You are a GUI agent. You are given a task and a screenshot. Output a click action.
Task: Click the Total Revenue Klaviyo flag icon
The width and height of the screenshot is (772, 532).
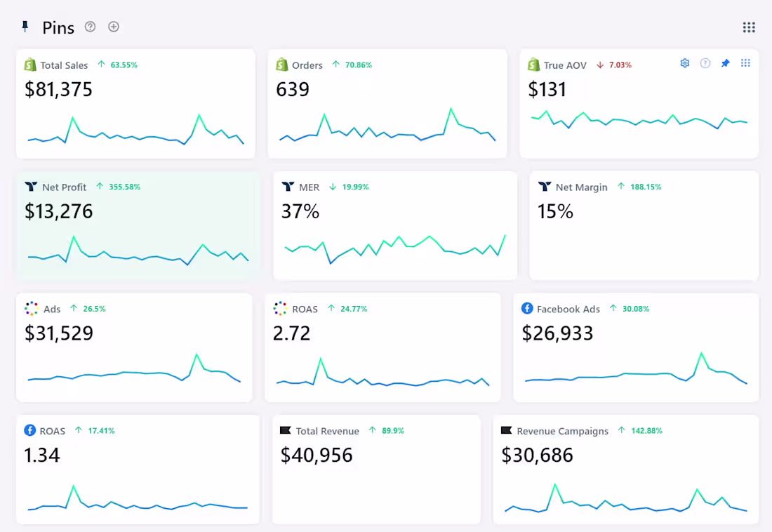[x=285, y=431]
